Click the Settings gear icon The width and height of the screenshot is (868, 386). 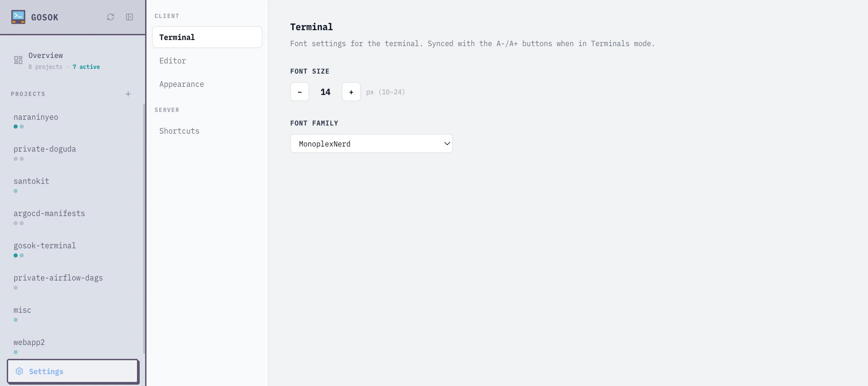(20, 371)
